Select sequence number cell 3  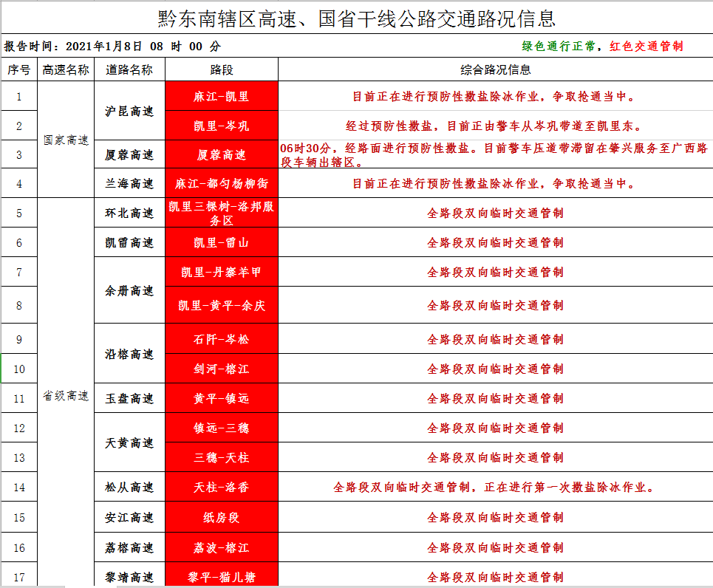pyautogui.click(x=19, y=154)
